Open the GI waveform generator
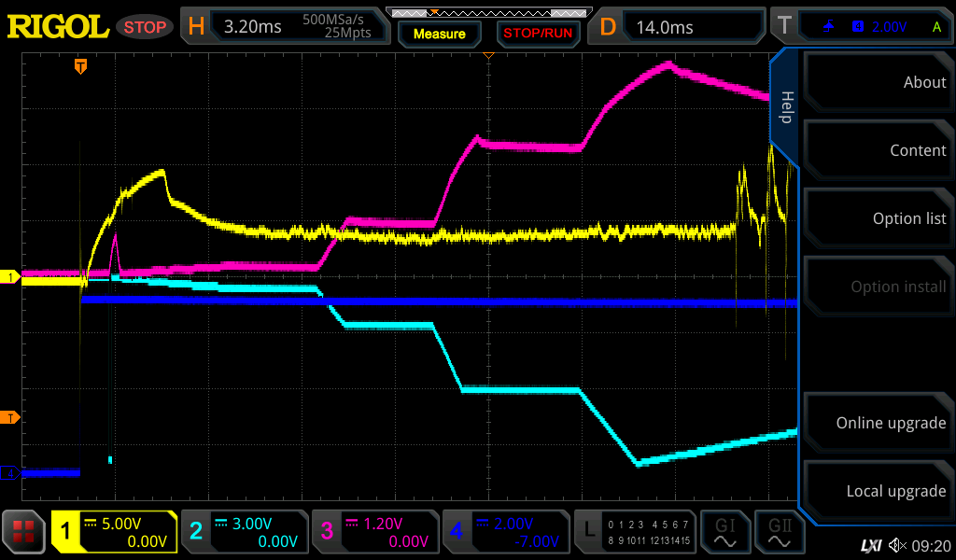The height and width of the screenshot is (560, 956). point(724,532)
